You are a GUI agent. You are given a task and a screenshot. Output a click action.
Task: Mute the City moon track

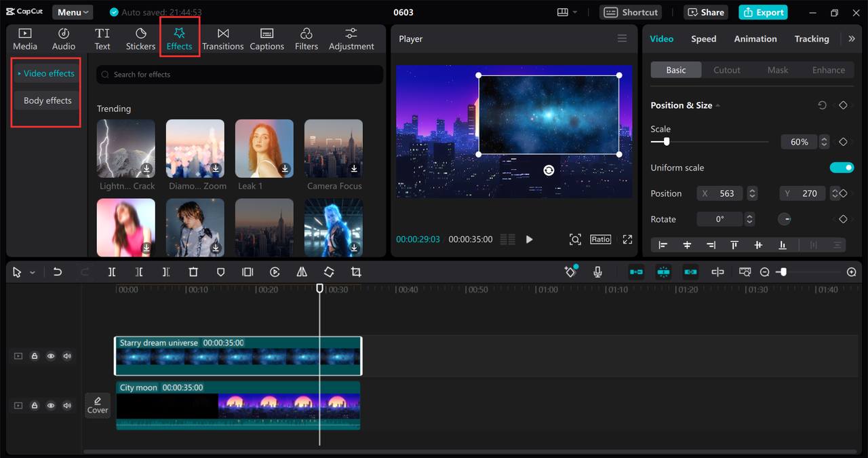point(67,406)
